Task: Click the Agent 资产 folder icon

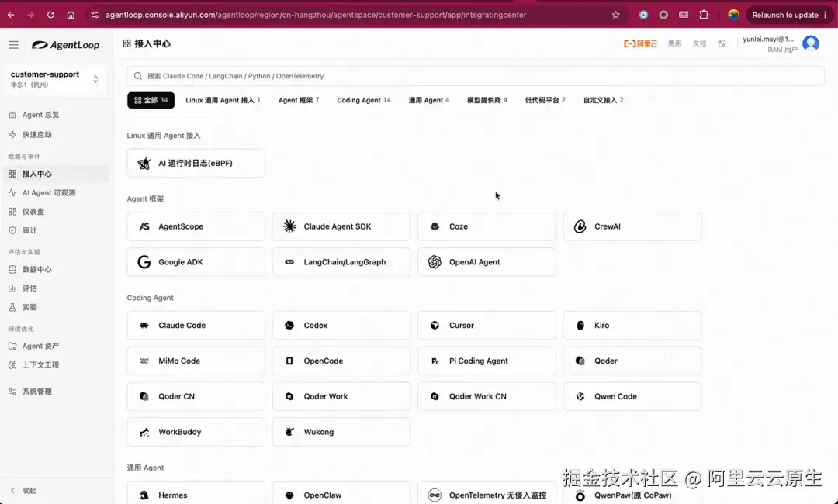Action: click(x=12, y=346)
